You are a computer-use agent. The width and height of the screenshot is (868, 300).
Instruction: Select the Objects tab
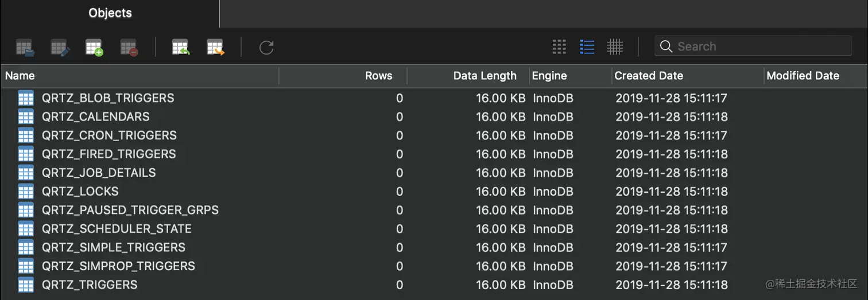tap(110, 13)
